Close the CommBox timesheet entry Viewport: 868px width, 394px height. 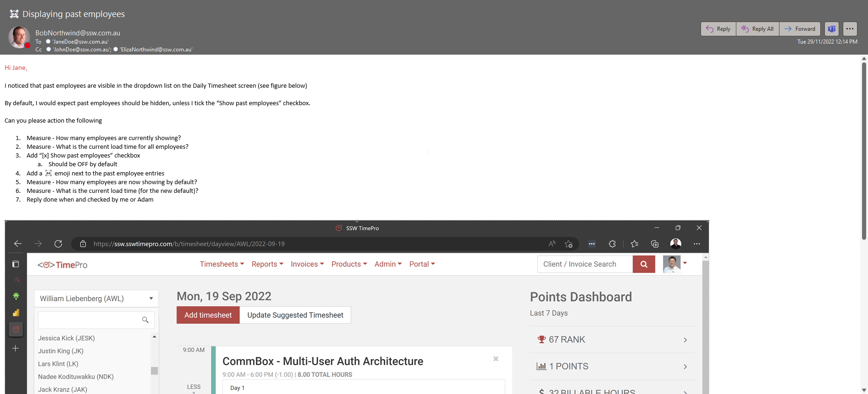(x=495, y=359)
